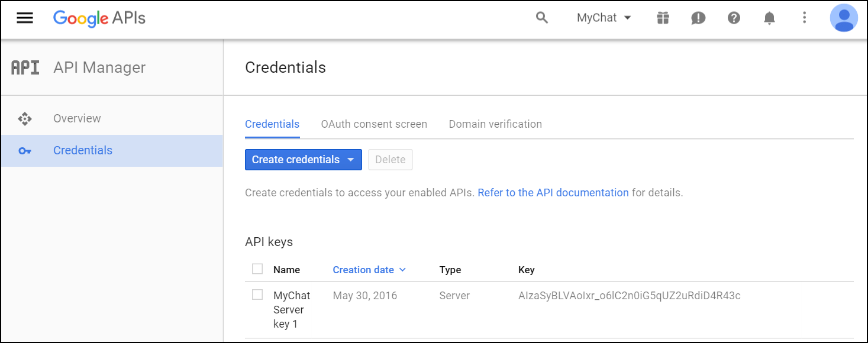Viewport: 868px width, 343px height.
Task: Switch to Domain verification tab
Action: [495, 124]
